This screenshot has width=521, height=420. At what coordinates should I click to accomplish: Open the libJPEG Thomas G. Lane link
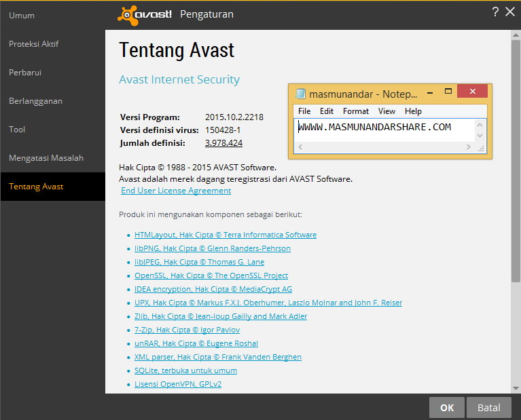point(199,263)
